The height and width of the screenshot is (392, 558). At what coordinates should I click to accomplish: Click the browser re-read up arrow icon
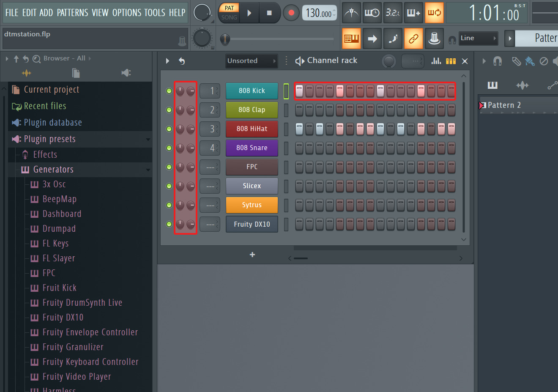[x=16, y=59]
